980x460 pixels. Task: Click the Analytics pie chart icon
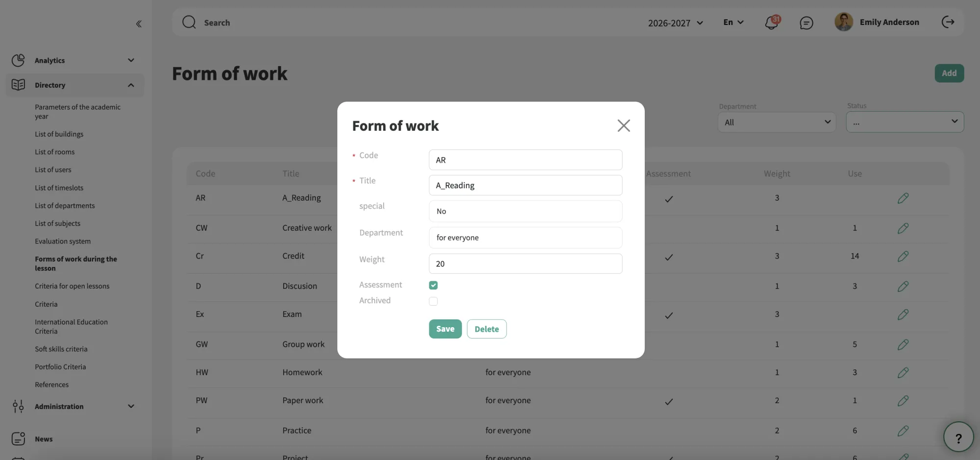[18, 60]
